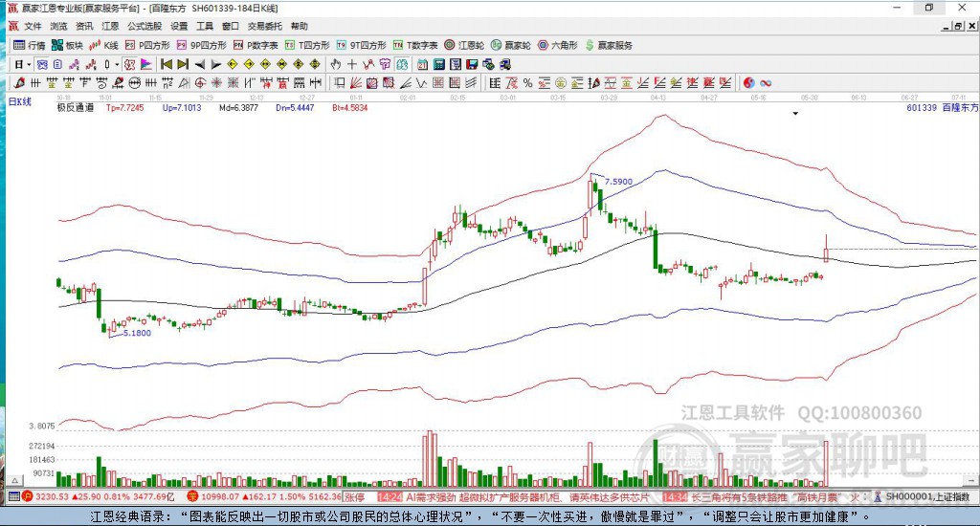The image size is (980, 526).
Task: Click stock code 601339 百隆东方
Action: tap(943, 107)
